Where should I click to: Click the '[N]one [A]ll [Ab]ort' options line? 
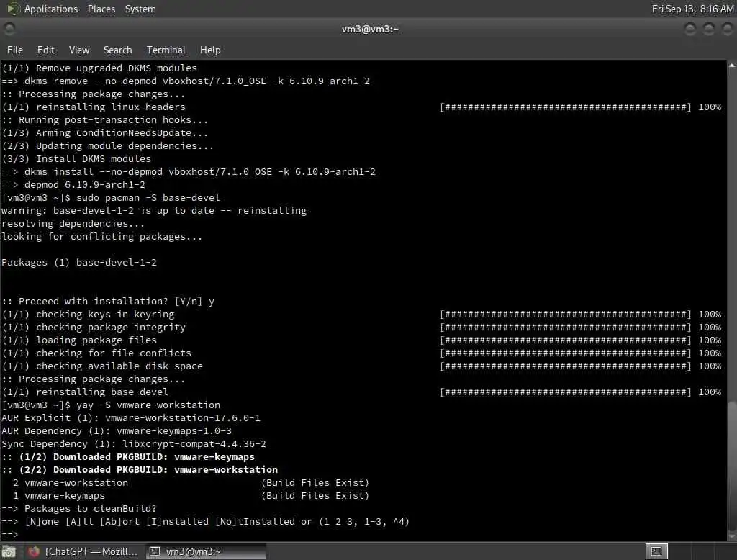205,521
